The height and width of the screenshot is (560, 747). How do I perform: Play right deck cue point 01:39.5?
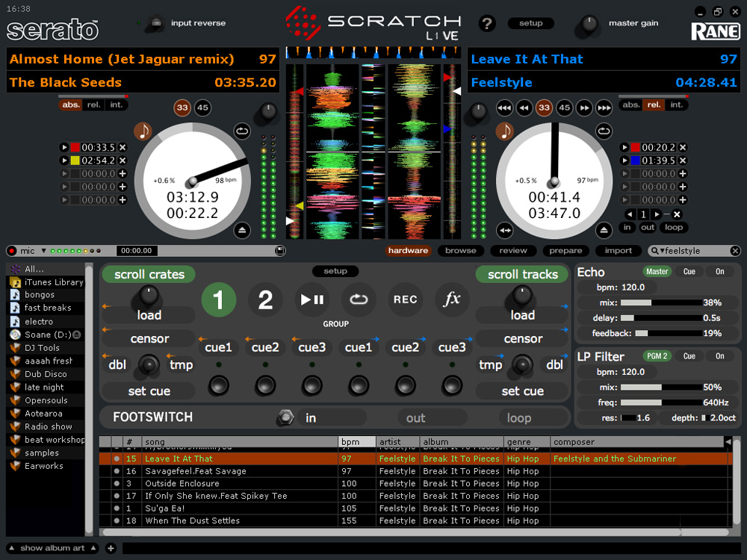(x=624, y=161)
